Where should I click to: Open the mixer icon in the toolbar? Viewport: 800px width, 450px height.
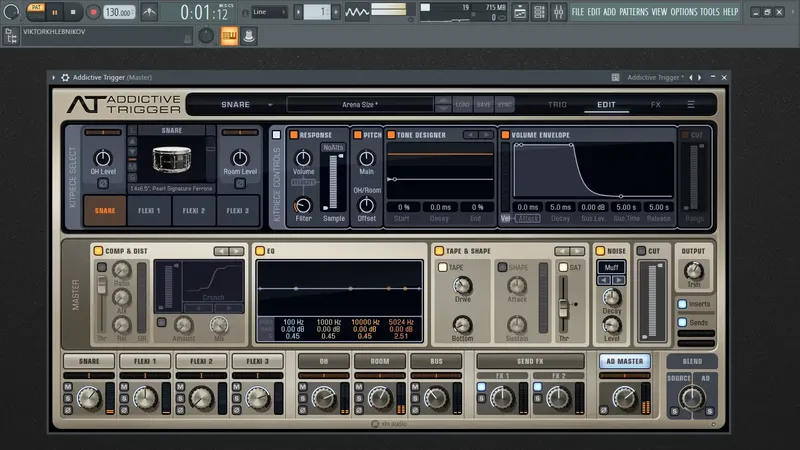[x=558, y=12]
